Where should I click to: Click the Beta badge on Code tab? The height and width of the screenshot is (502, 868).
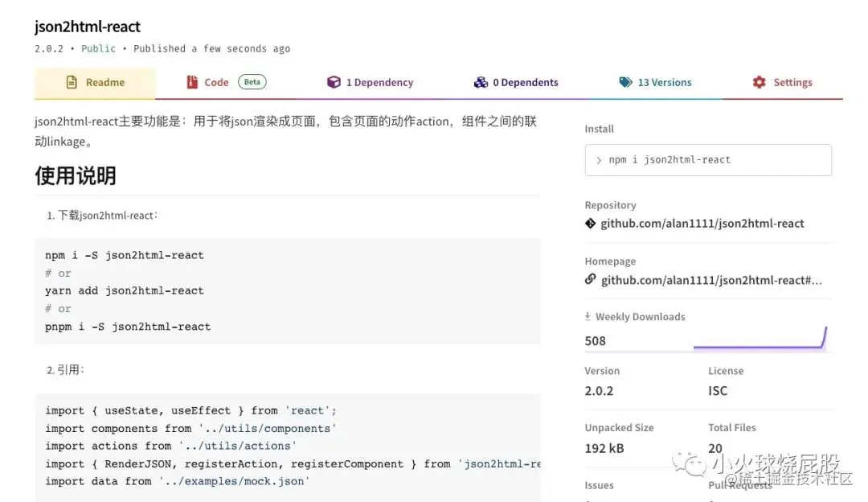point(252,82)
